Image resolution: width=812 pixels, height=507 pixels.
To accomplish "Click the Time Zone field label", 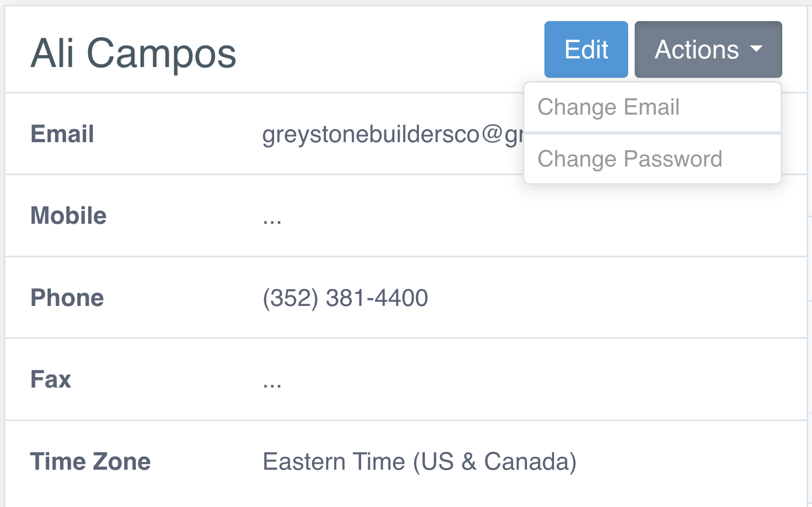I will (90, 462).
